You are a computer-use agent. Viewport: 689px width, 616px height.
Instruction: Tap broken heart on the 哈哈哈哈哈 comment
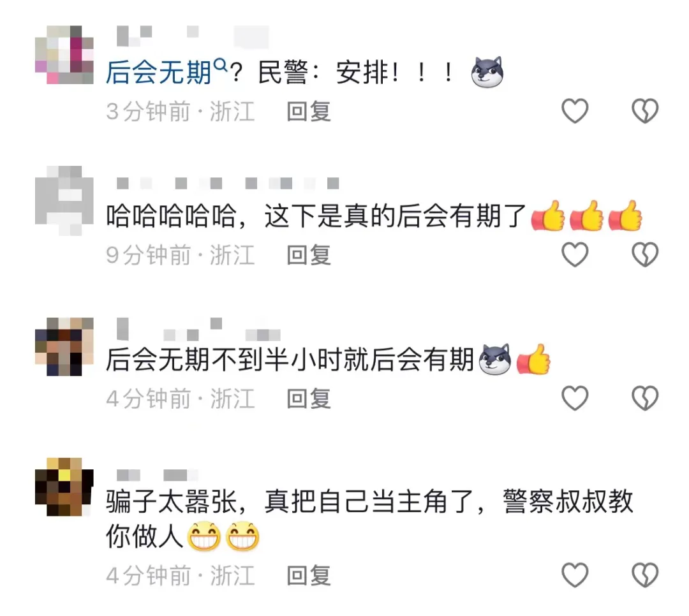644,254
